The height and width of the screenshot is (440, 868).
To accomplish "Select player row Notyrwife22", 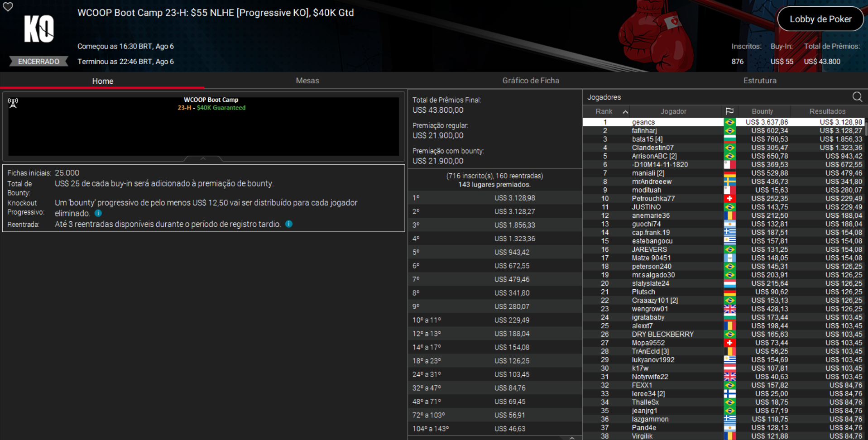I will (724, 377).
